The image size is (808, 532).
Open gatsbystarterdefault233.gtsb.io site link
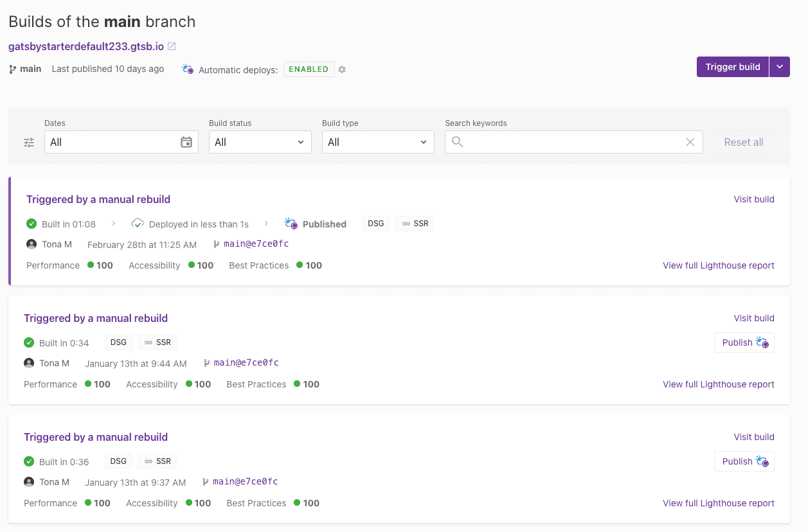click(86, 47)
